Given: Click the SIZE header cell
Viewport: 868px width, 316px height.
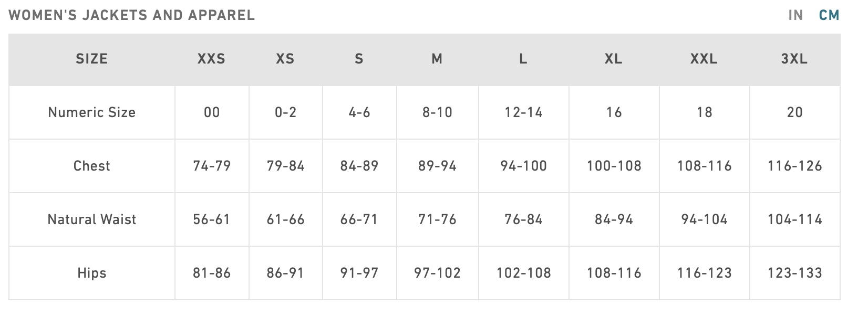Looking at the screenshot, I should point(92,59).
